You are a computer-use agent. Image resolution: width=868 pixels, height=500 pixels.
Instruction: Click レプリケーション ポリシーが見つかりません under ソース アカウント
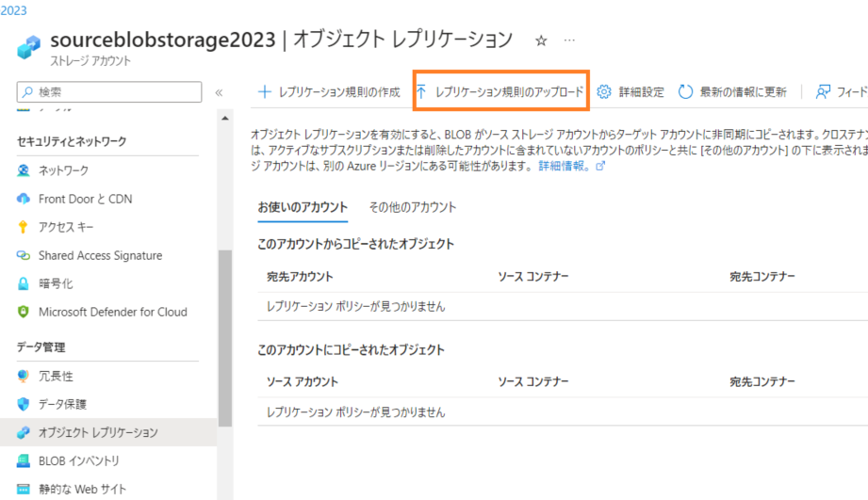pyautogui.click(x=355, y=412)
